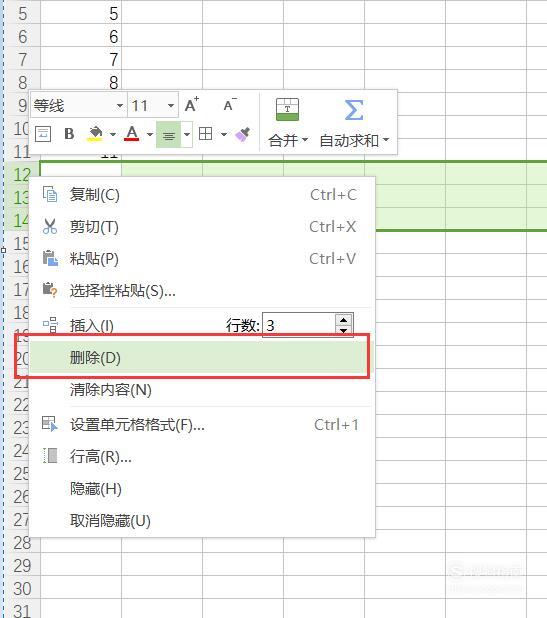Decrease row count with down stepper

[x=344, y=331]
